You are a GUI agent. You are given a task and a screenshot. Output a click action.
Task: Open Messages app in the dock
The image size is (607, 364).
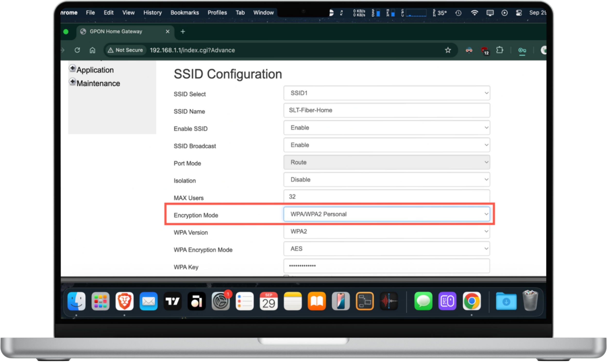coord(423,301)
